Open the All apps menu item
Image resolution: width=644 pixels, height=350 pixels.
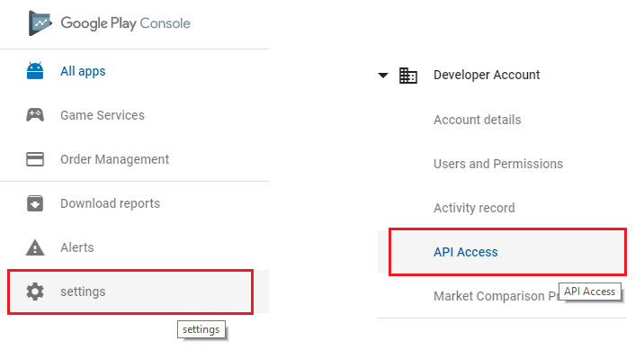134,71
